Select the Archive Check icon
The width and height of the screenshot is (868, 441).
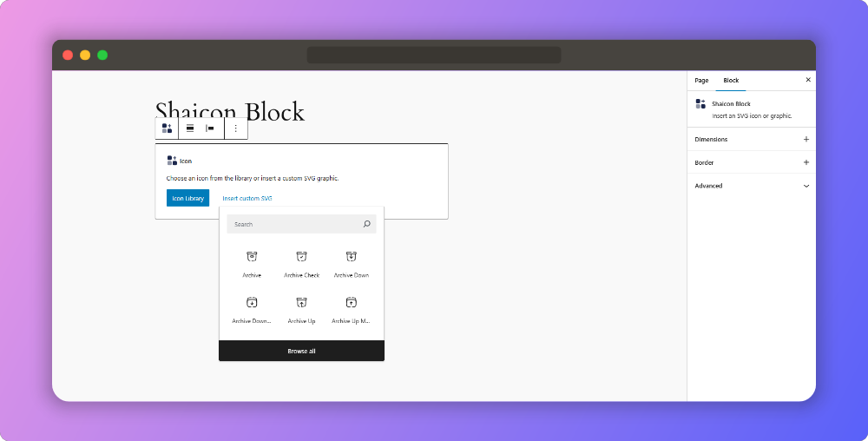(x=302, y=264)
